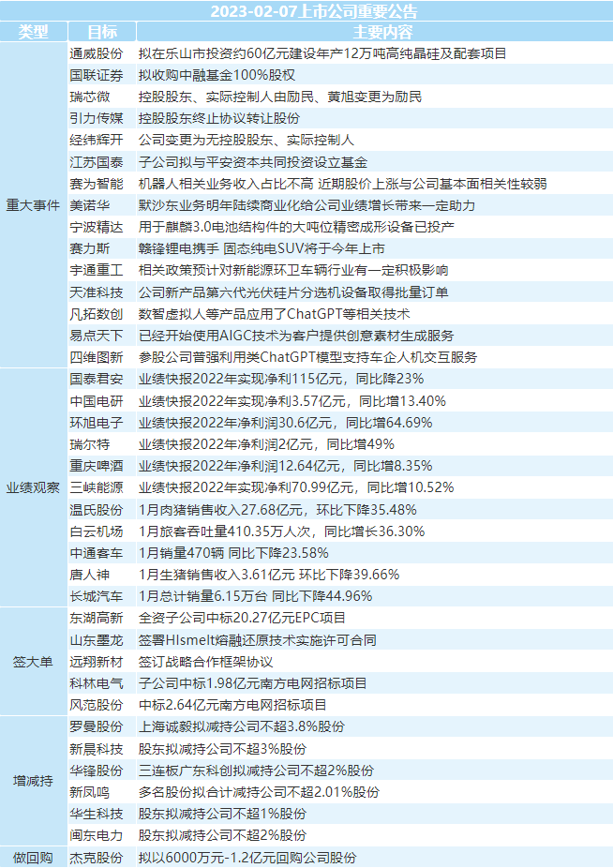Click text 全资子公司中标20.27亿元EPC项目
The height and width of the screenshot is (868, 613).
[242, 617]
